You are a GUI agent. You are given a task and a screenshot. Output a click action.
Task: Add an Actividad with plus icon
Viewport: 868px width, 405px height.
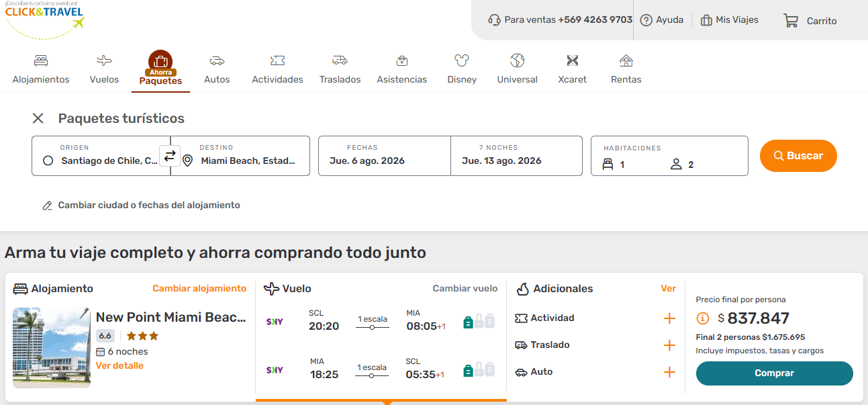tap(669, 318)
